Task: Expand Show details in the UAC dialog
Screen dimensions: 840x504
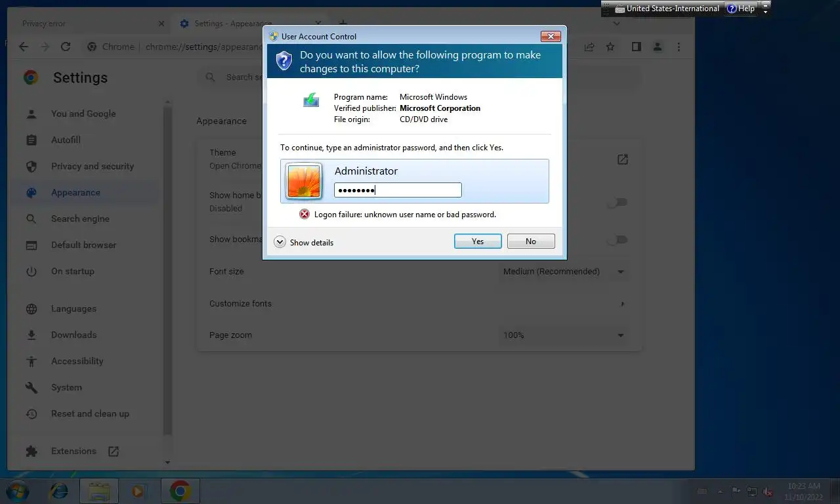Action: point(304,242)
